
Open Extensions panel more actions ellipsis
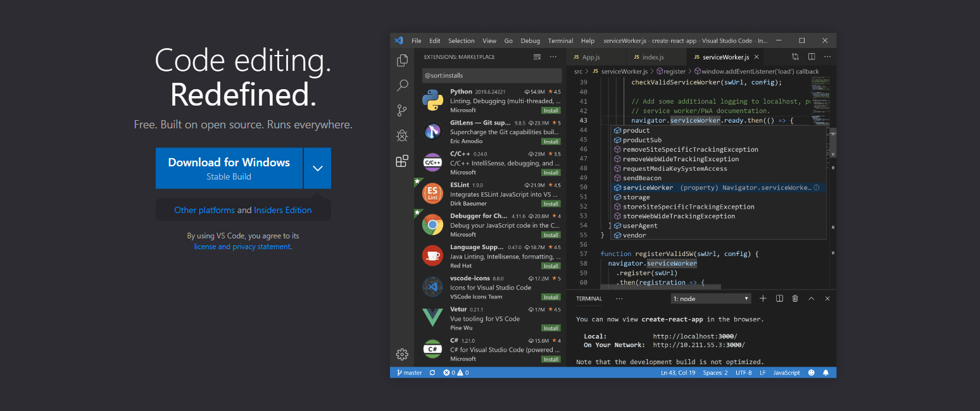coord(553,57)
